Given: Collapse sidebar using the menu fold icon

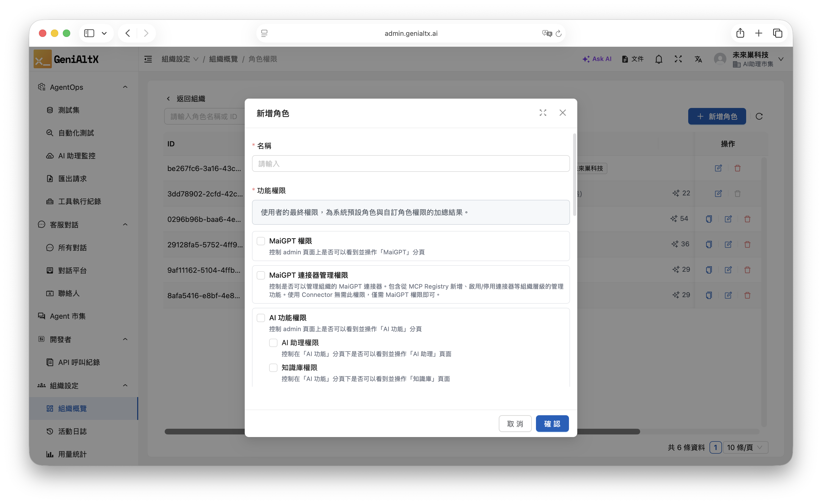Looking at the screenshot, I should 148,59.
